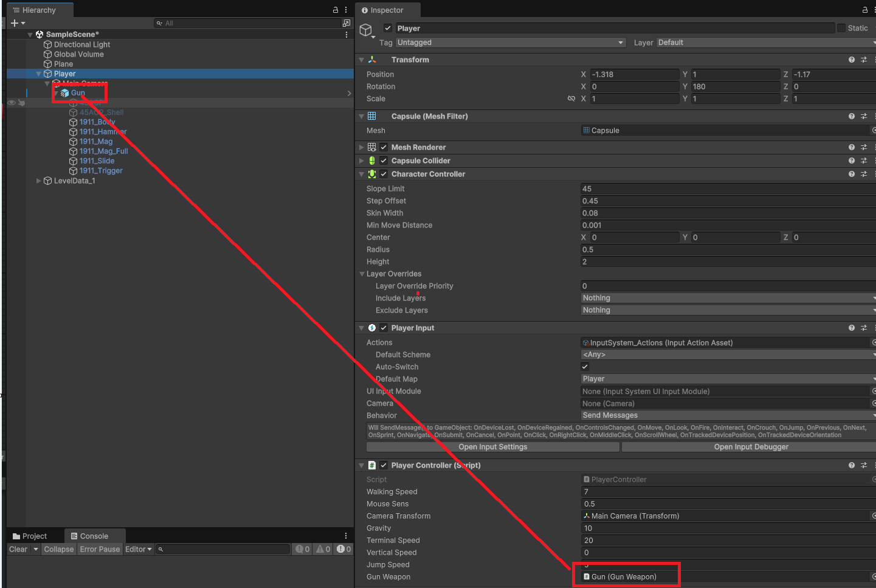Image resolution: width=876 pixels, height=588 pixels.
Task: Open Hierarchy panel three-dot menu
Action: coord(346,10)
